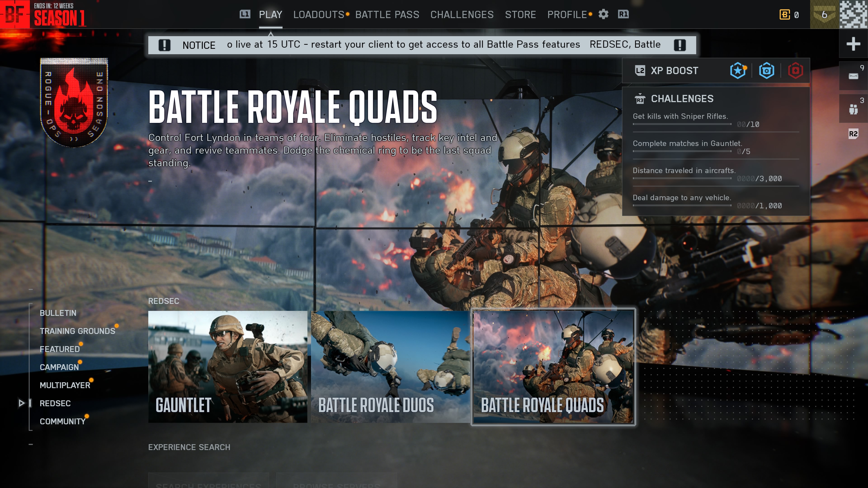Viewport: 868px width, 488px height.
Task: Click the blue star XP boost icon
Action: coord(738,71)
